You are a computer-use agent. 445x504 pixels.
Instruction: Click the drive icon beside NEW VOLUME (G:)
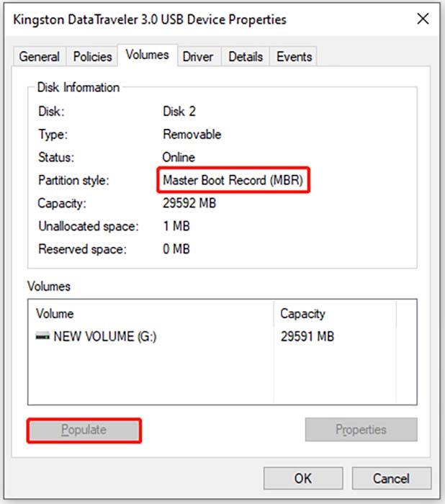coord(42,336)
